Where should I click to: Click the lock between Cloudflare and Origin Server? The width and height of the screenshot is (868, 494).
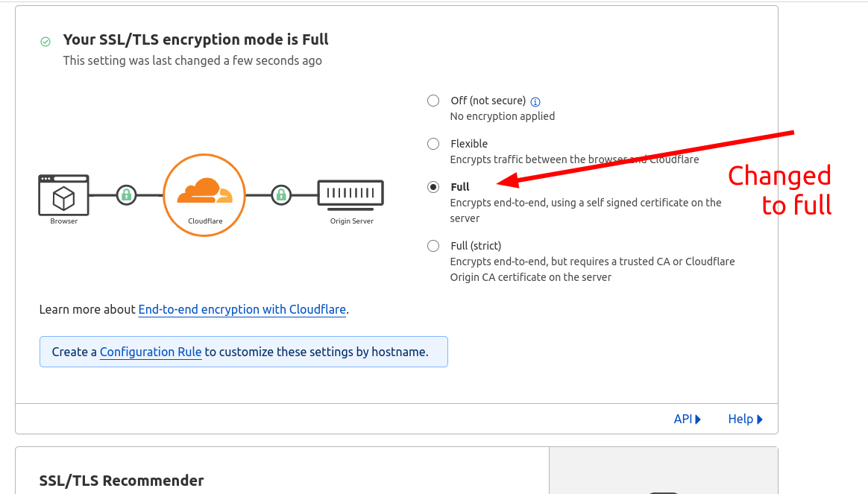(x=281, y=195)
